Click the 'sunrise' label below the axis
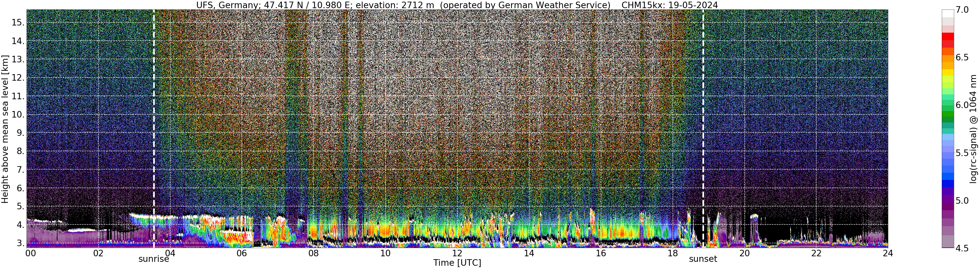This screenshot has height=269, width=980. (x=154, y=259)
